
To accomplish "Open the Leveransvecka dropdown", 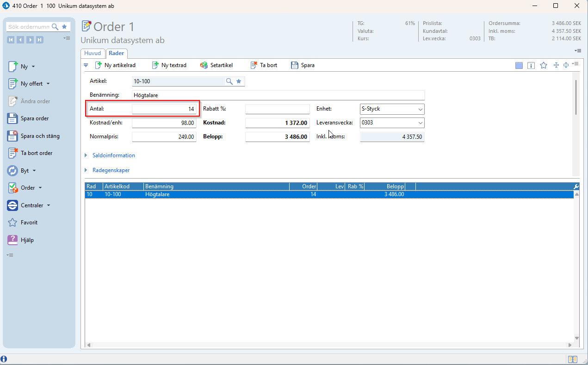I will tap(420, 123).
